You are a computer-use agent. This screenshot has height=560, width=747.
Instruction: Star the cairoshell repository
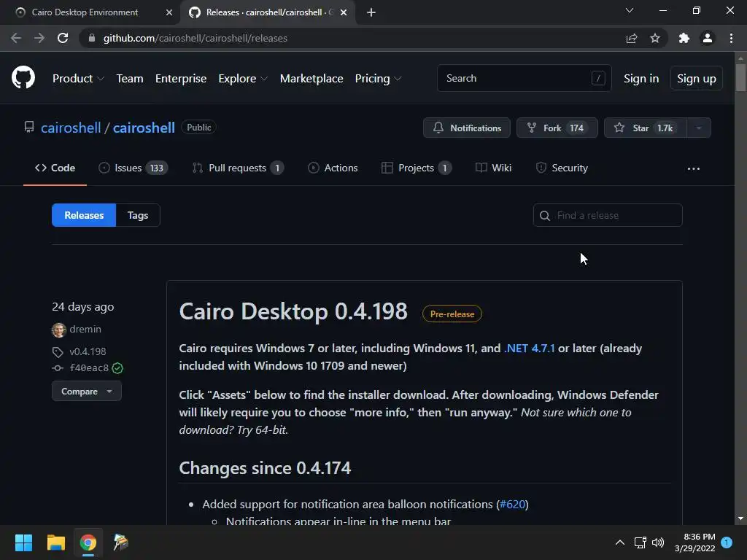pyautogui.click(x=645, y=128)
